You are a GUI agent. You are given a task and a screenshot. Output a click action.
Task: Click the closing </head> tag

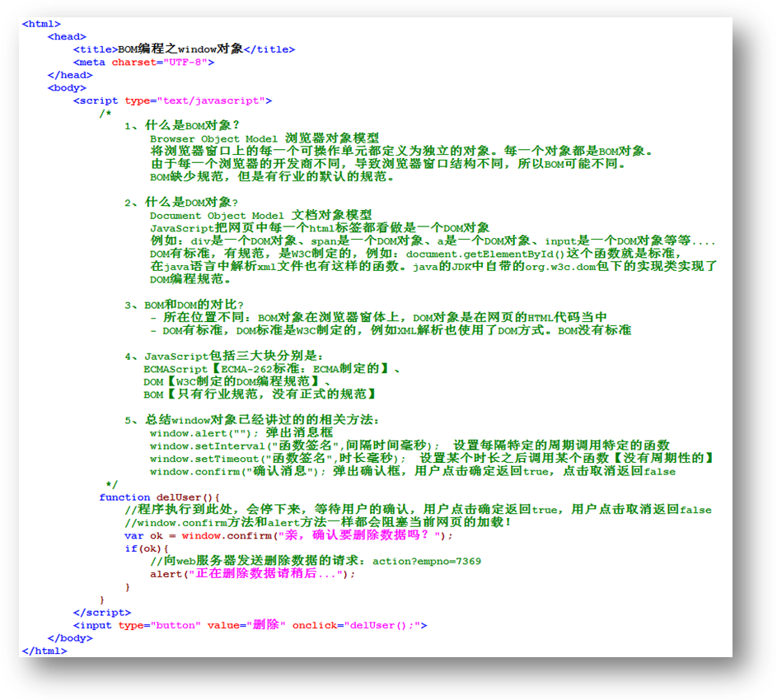[69, 75]
